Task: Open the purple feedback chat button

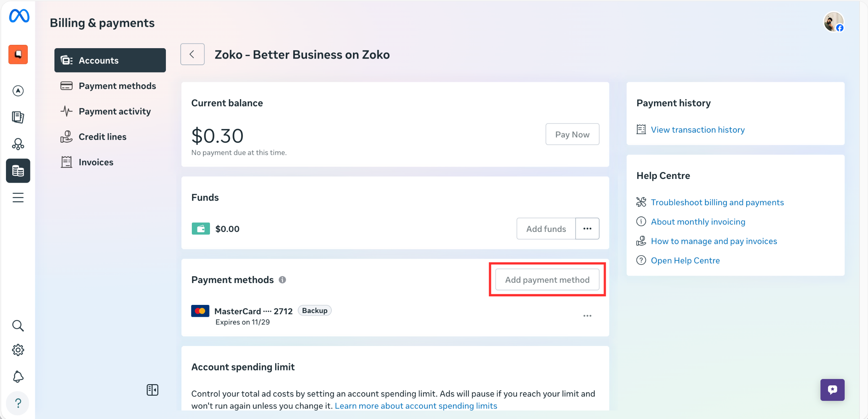Action: 832,390
